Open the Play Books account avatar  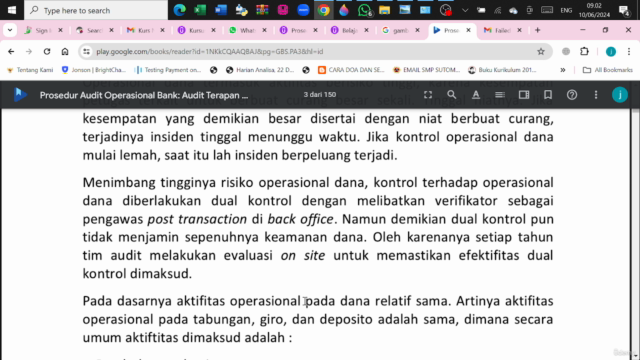tap(620, 95)
